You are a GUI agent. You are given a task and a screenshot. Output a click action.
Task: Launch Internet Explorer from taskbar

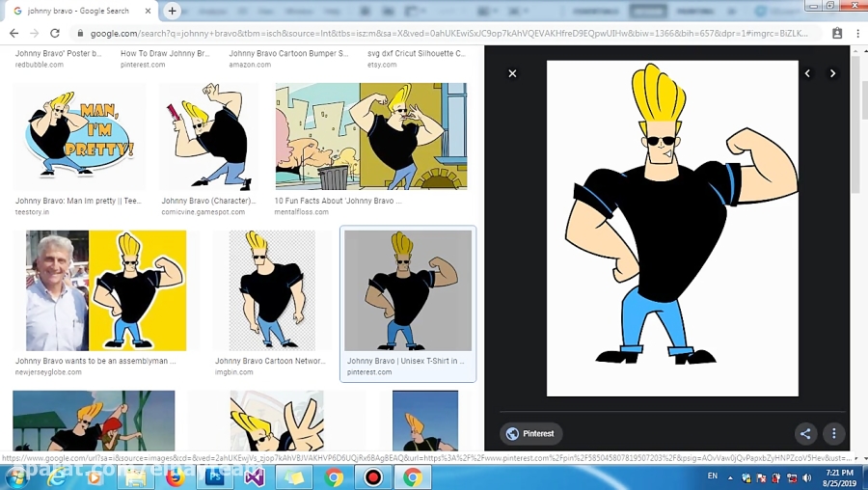(x=56, y=477)
